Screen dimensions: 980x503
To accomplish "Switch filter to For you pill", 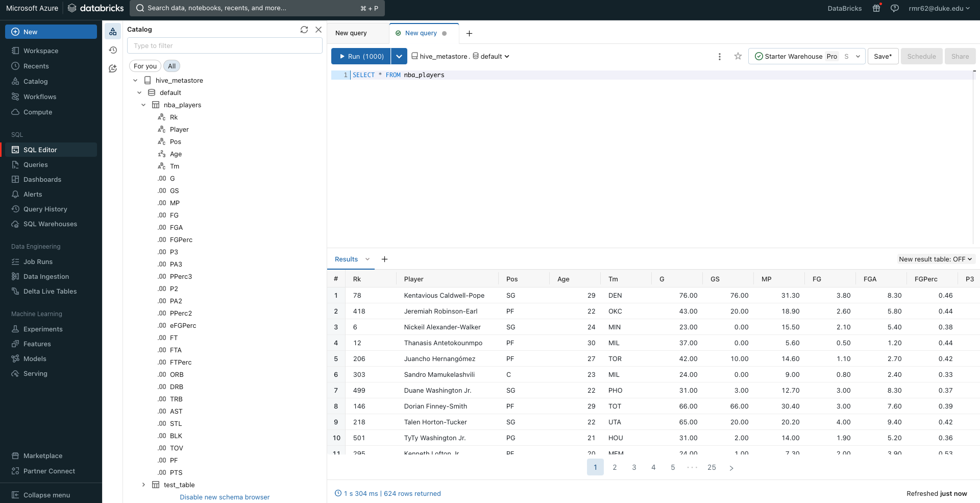I will pyautogui.click(x=145, y=66).
